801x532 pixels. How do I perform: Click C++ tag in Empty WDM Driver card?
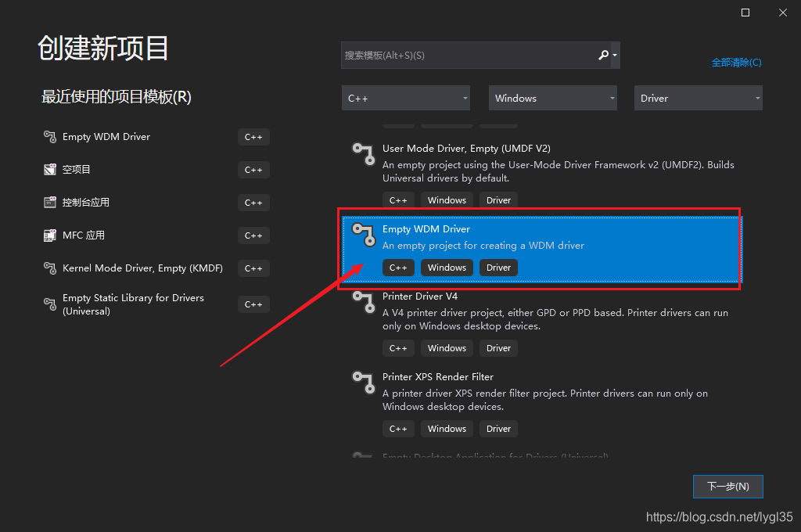[398, 268]
